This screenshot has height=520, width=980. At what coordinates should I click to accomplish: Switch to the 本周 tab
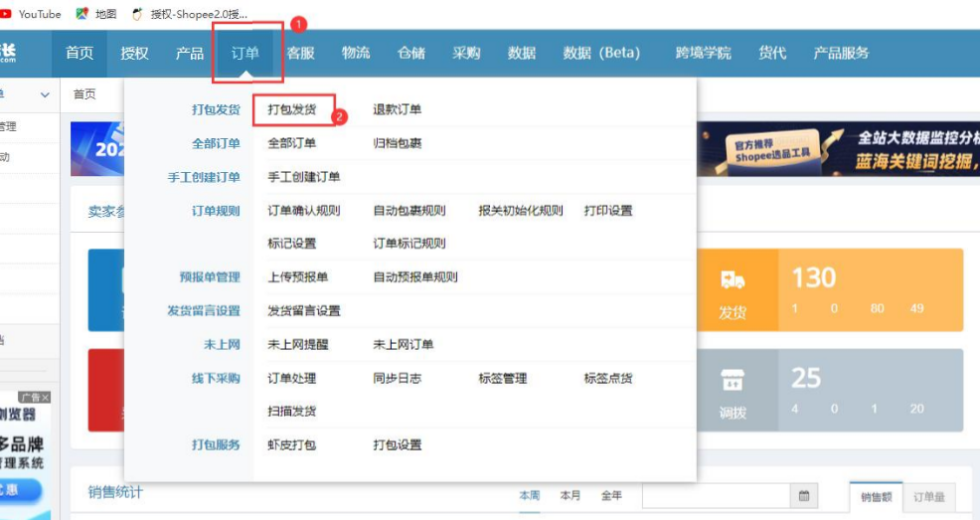531,495
